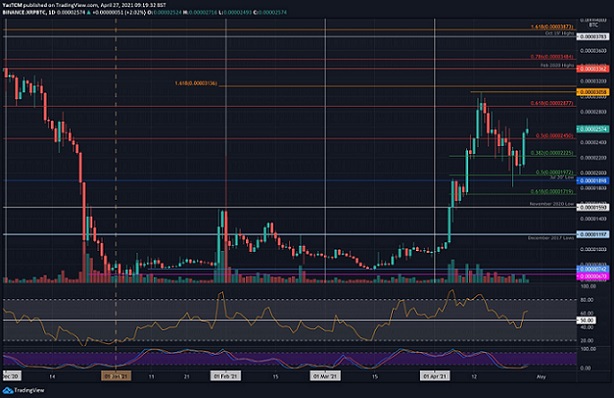Click the '01 Feb '21' date marker

[226, 376]
